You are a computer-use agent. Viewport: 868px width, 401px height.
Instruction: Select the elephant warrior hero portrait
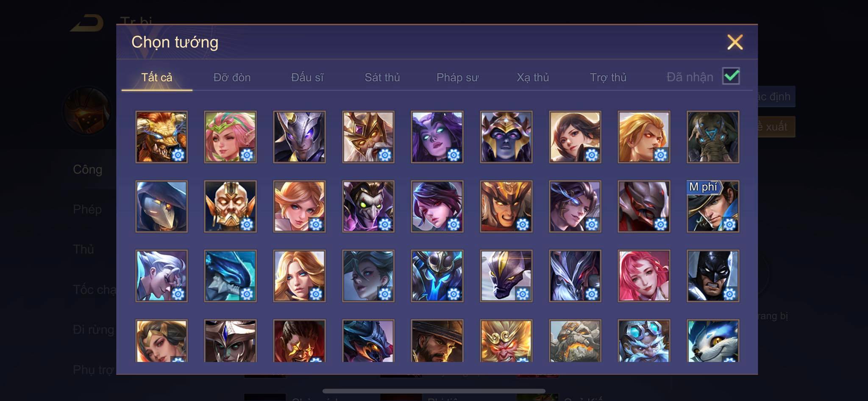[713, 137]
